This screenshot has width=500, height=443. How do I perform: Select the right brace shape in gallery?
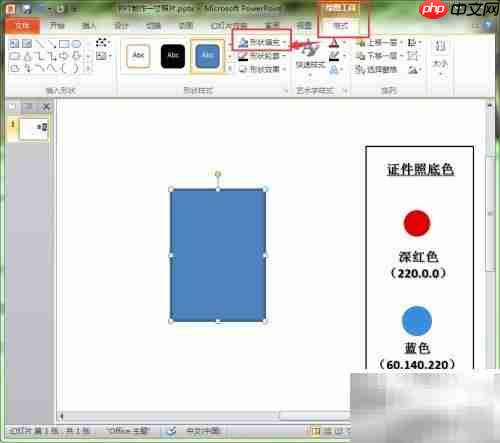pyautogui.click(x=76, y=68)
